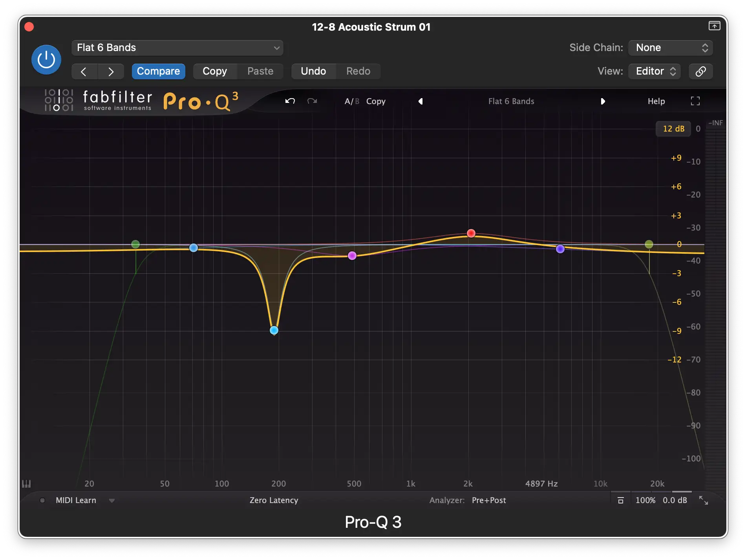Open the Flat 6 Bands preset dropdown
Viewport: 746px width, 560px height.
click(x=177, y=48)
